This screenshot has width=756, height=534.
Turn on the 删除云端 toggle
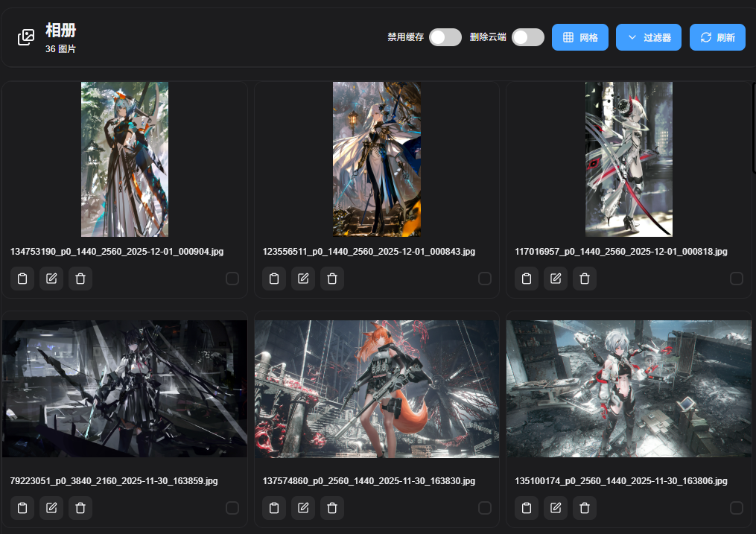point(527,36)
